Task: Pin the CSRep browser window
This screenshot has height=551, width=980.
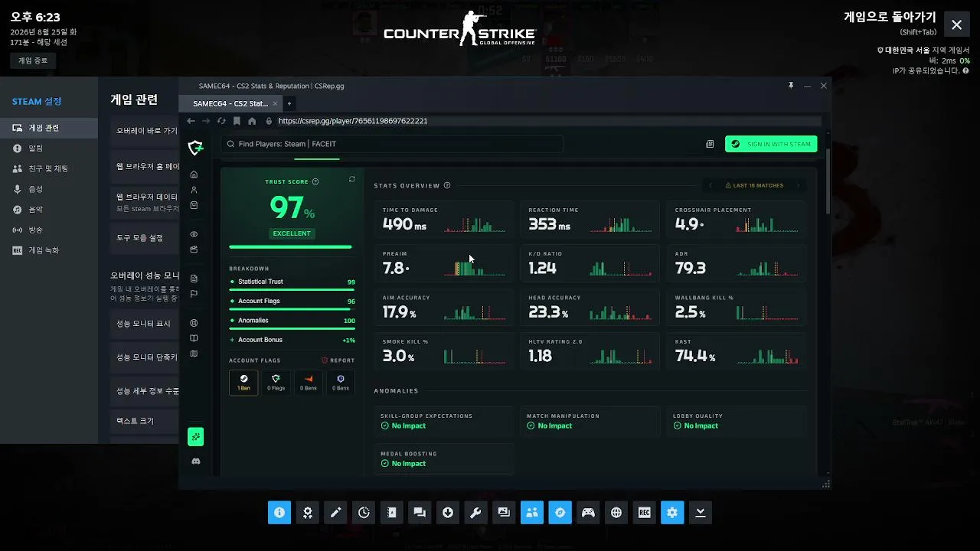Action: [791, 86]
